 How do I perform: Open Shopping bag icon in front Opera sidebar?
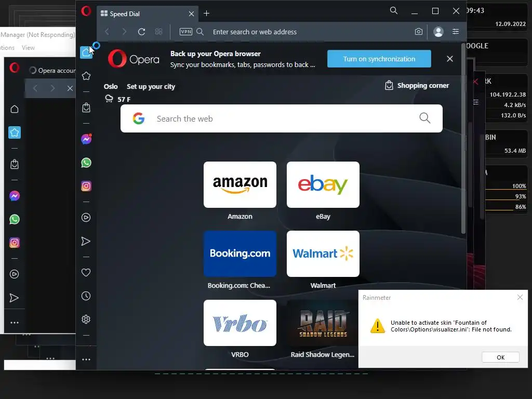[x=86, y=108]
